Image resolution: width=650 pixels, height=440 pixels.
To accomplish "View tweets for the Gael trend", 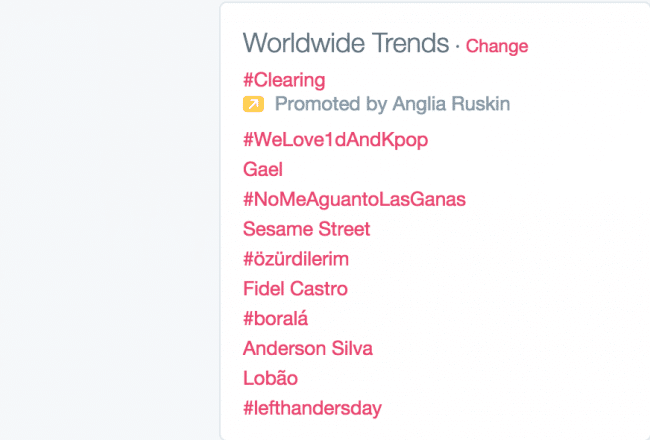I will click(x=263, y=170).
